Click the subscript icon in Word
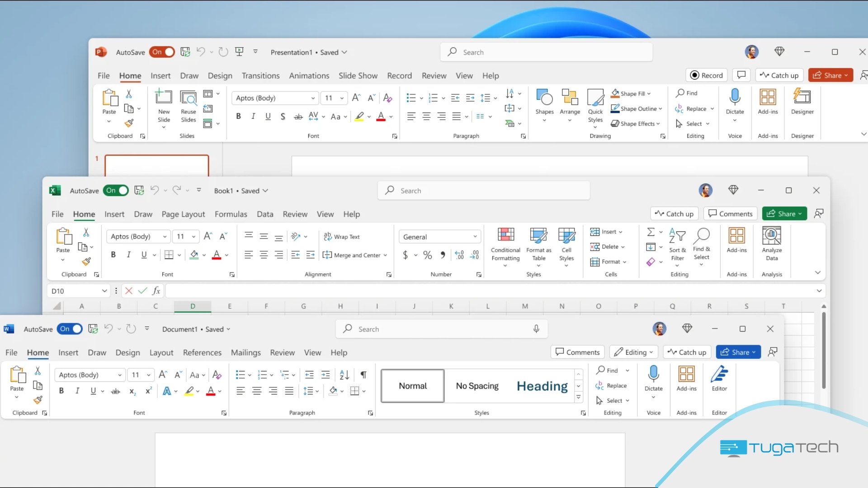The image size is (868, 488). [x=132, y=391]
